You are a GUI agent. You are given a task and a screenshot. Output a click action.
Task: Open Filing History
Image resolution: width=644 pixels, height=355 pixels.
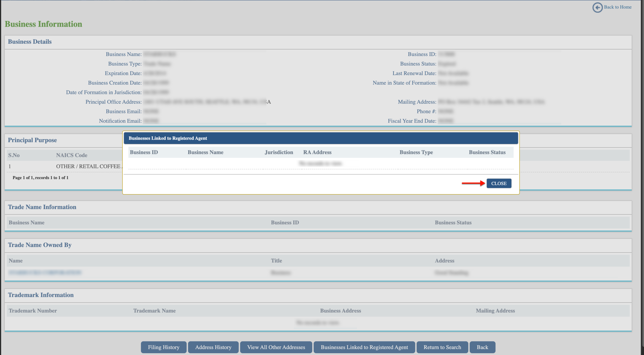point(164,347)
